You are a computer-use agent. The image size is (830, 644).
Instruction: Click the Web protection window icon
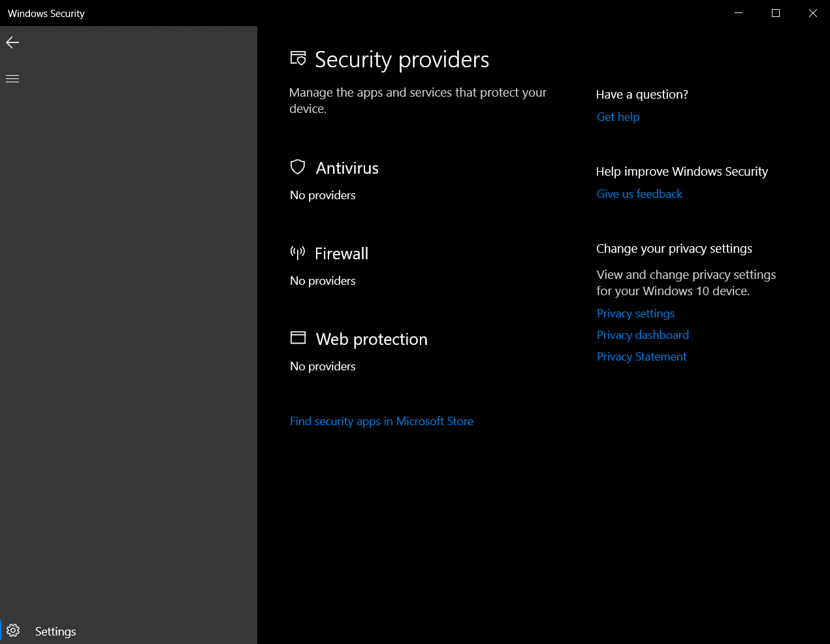click(298, 338)
